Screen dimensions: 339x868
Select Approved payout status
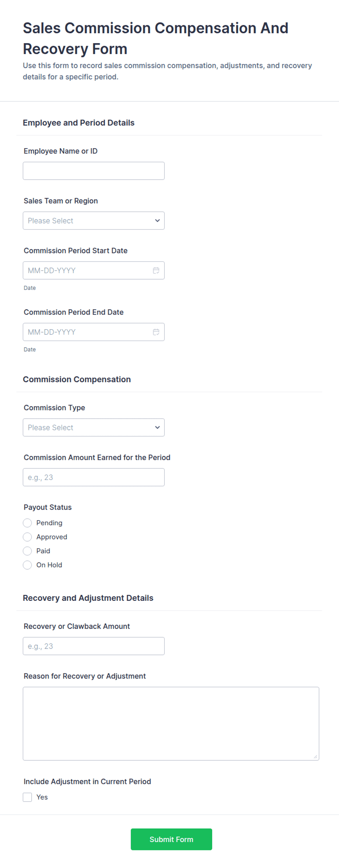(27, 537)
